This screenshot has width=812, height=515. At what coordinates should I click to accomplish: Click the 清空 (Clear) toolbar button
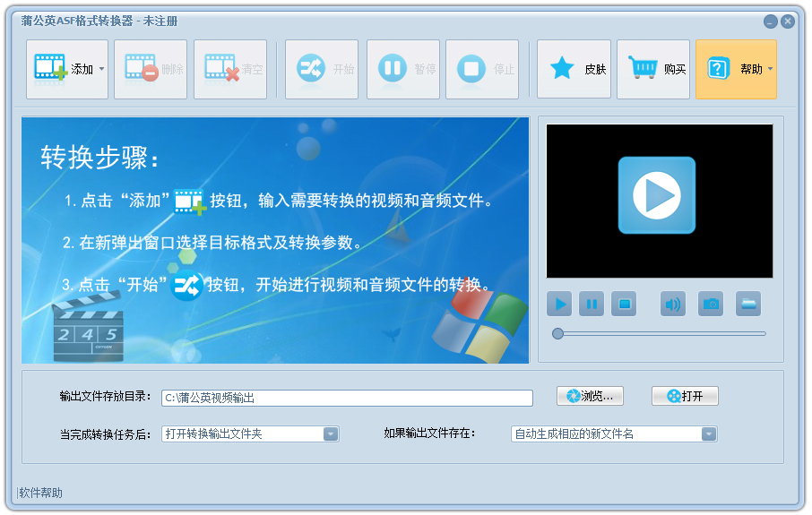pyautogui.click(x=229, y=69)
